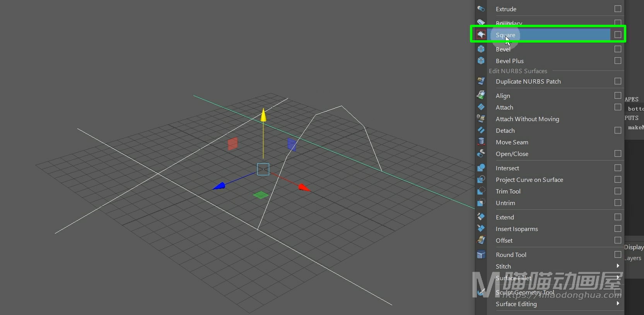Viewport: 644px width, 315px height.
Task: Open Duplicate NURBS Patch option box
Action: click(618, 81)
